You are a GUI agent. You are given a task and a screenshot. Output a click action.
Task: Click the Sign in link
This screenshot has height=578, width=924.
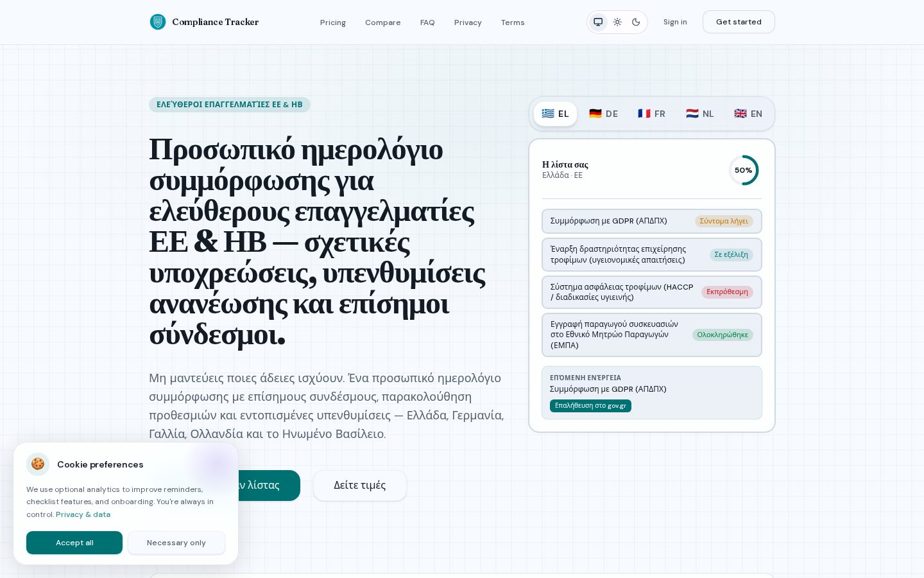point(675,22)
